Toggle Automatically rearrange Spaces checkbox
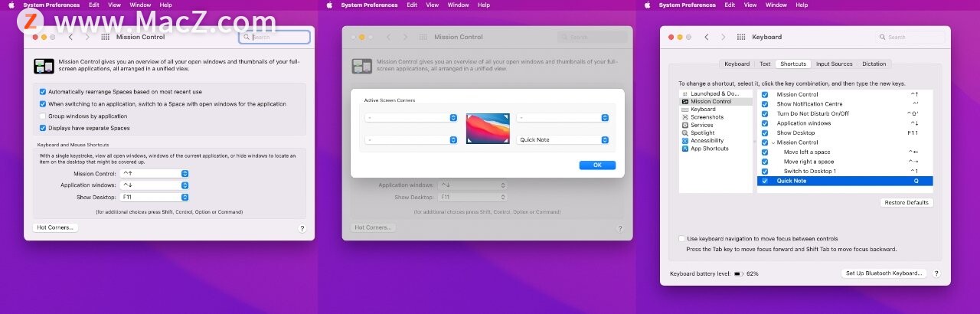The image size is (980, 314). pyautogui.click(x=42, y=91)
